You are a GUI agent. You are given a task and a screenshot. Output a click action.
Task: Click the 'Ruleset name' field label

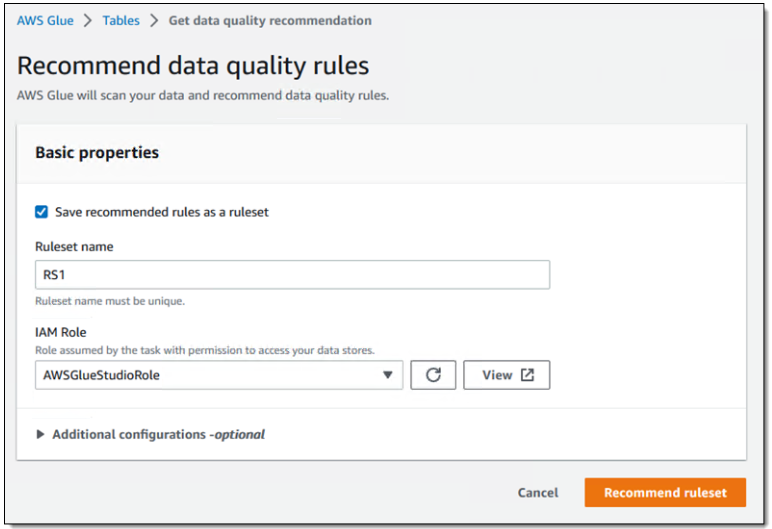pyautogui.click(x=74, y=246)
